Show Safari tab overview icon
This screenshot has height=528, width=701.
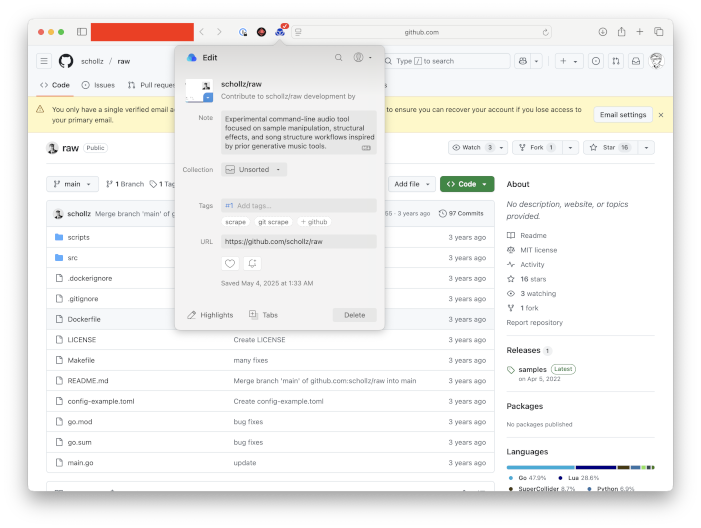659,32
